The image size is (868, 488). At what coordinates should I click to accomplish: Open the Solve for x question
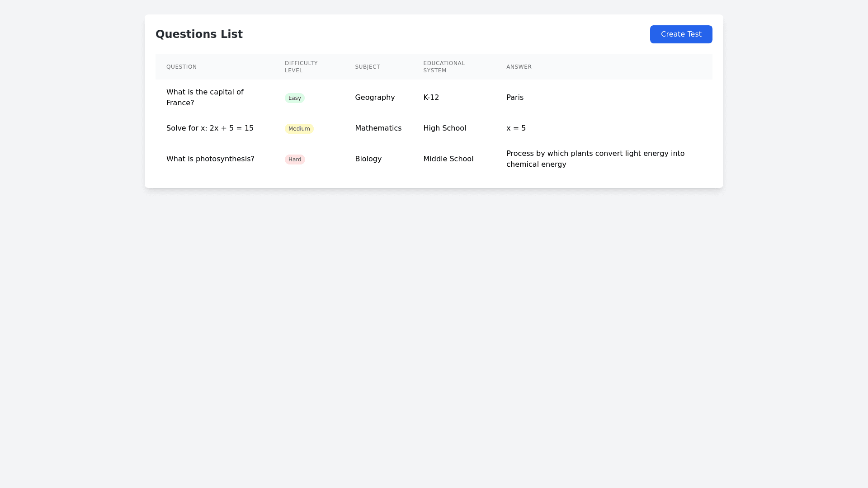coord(210,128)
